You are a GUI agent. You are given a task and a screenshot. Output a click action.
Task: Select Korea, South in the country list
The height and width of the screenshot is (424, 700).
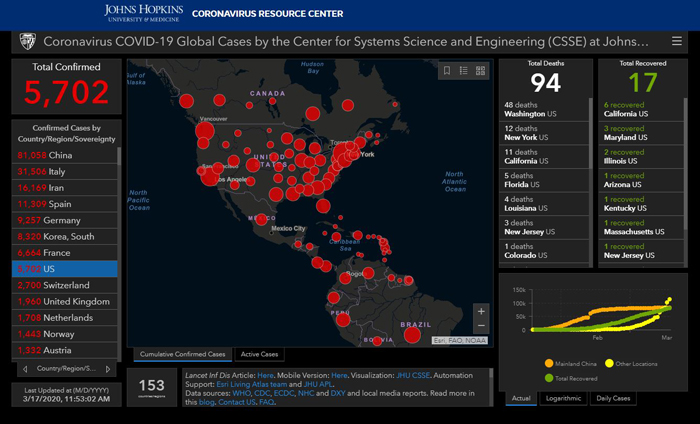pos(65,237)
